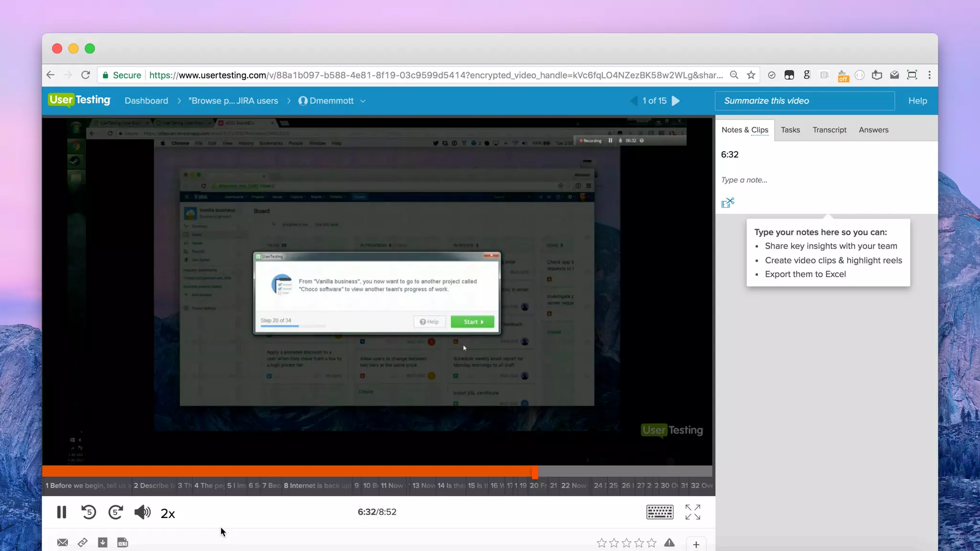
Task: Report a problem warning icon
Action: click(x=669, y=542)
